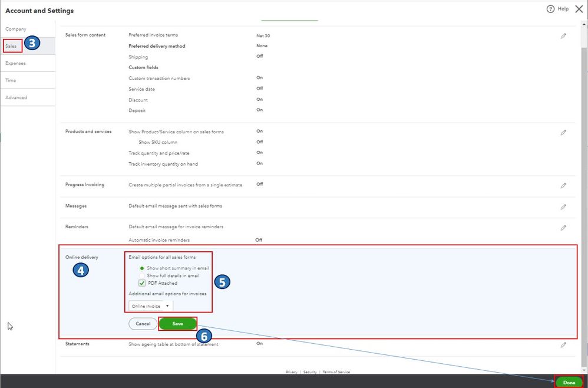Open the Terms of Service link
The height and width of the screenshot is (388, 588).
click(336, 372)
